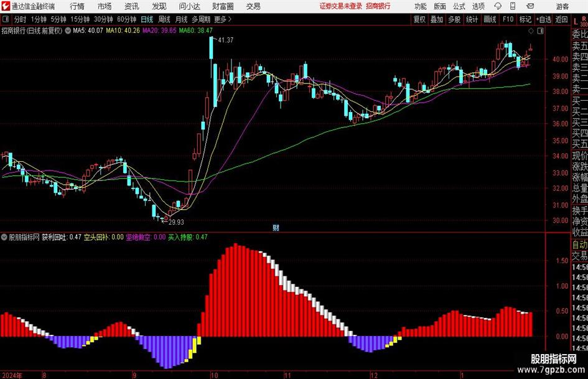The width and height of the screenshot is (588, 379).
Task: Open the 市场 menu
Action: click(105, 6)
